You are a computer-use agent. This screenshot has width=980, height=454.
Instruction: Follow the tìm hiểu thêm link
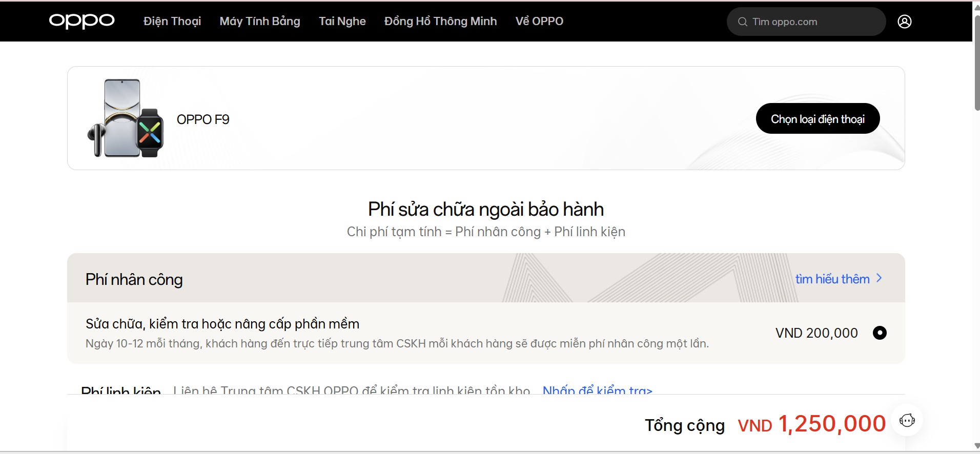832,279
